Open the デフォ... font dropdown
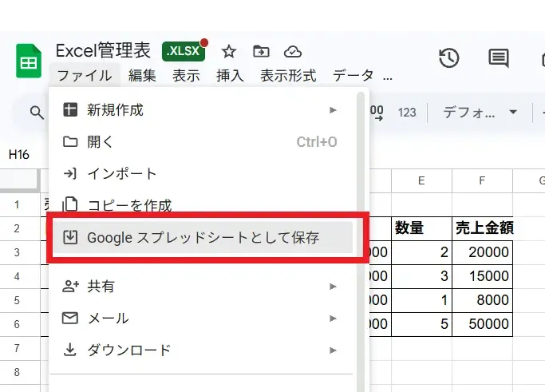 pyautogui.click(x=480, y=113)
